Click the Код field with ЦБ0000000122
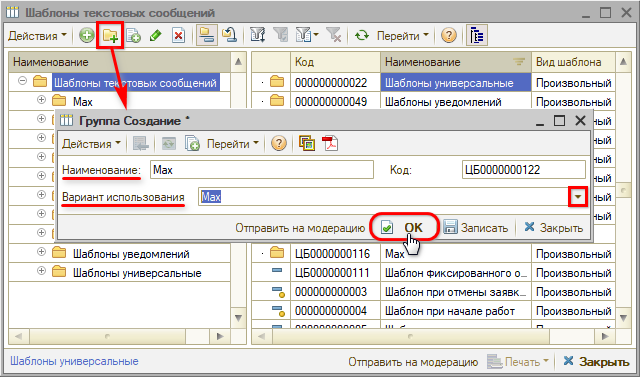The height and width of the screenshot is (377, 640). click(524, 170)
